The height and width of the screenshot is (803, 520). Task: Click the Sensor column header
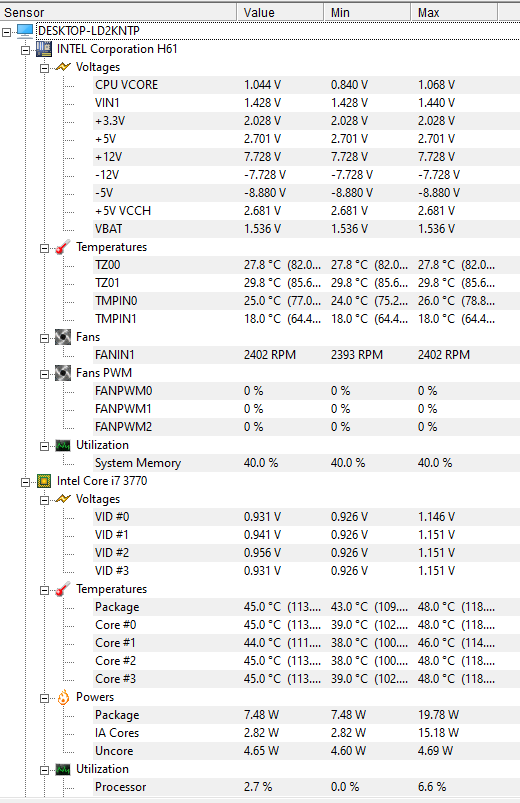pos(118,12)
